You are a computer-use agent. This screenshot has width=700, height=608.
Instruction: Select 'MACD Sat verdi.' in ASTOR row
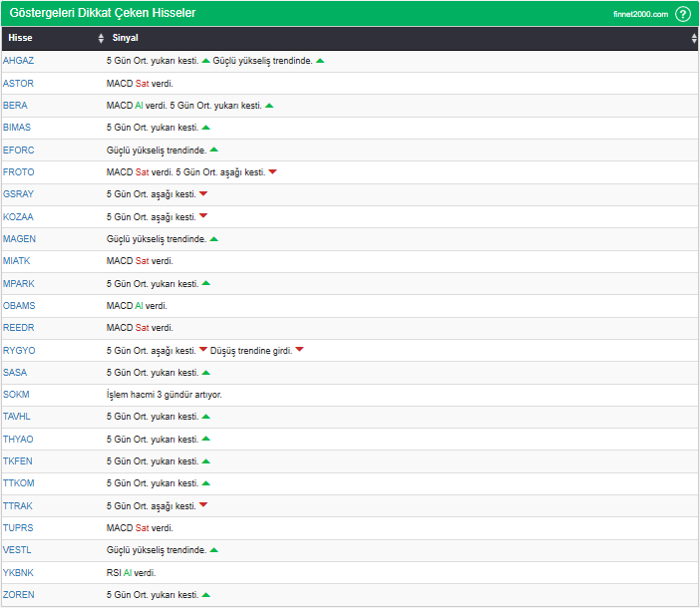[x=140, y=84]
